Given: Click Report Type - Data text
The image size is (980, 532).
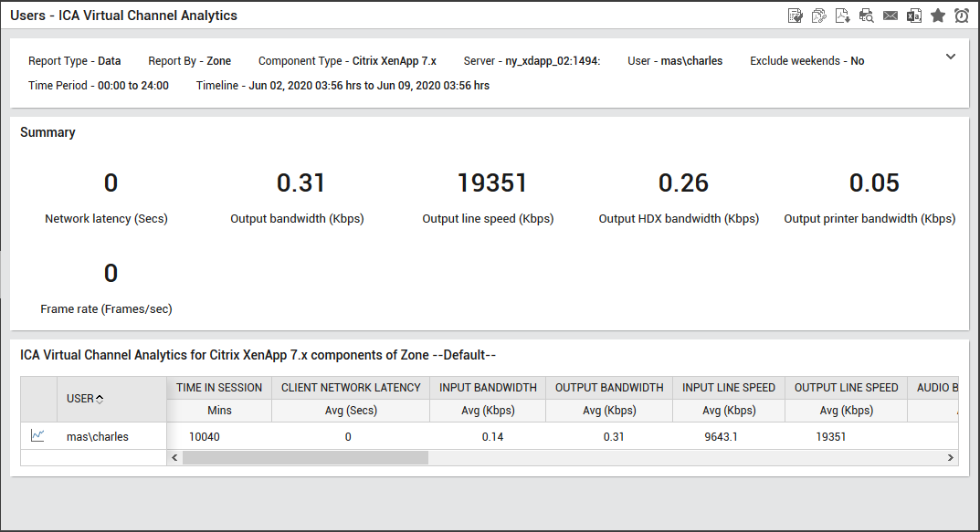Looking at the screenshot, I should tap(74, 60).
